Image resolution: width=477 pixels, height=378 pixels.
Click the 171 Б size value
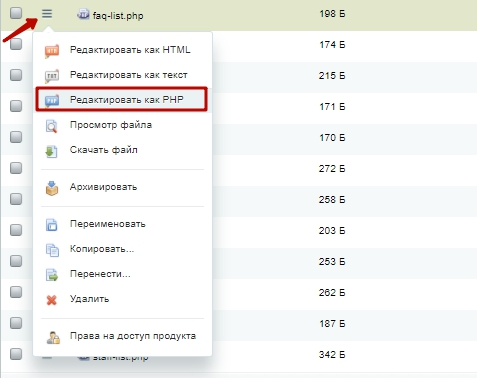pyautogui.click(x=332, y=107)
